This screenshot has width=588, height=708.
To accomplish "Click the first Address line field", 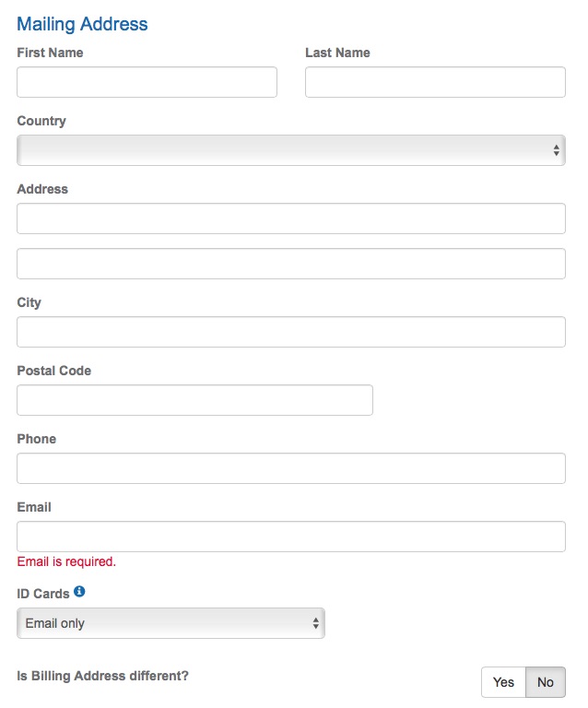I will [x=291, y=218].
